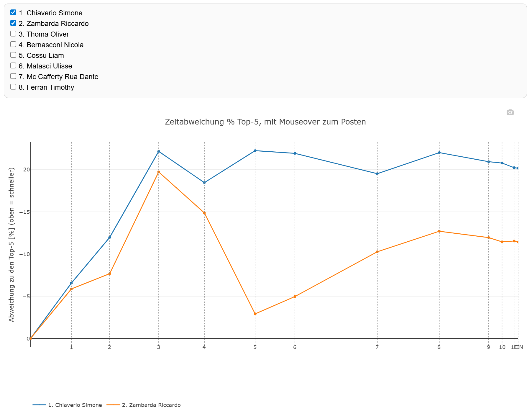
Task: Click the blue data point at control 5
Action: pos(254,150)
